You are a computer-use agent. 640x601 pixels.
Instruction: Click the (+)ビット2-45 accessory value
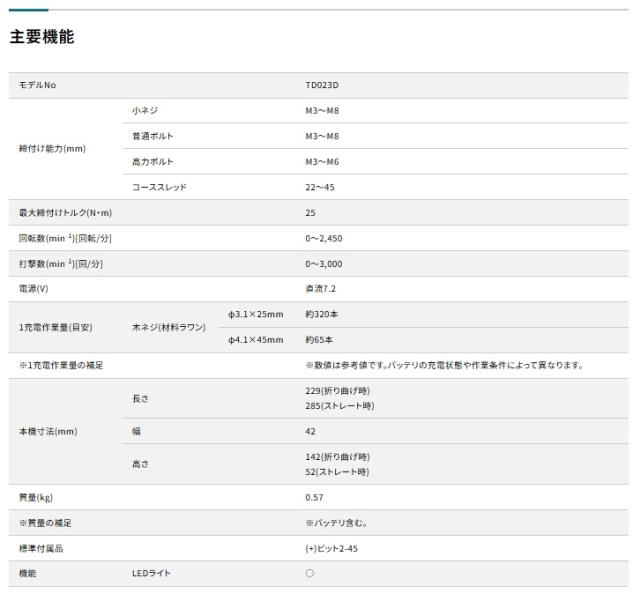point(331,549)
